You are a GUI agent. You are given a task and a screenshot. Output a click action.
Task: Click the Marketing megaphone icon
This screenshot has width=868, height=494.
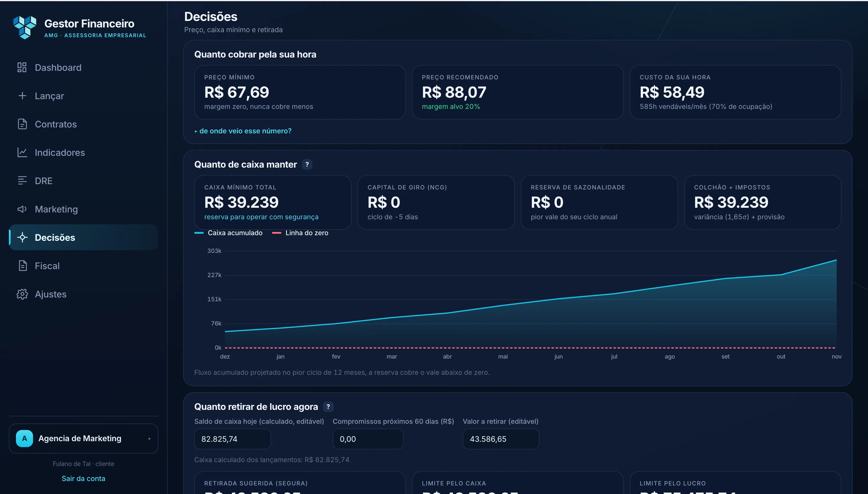click(x=22, y=209)
